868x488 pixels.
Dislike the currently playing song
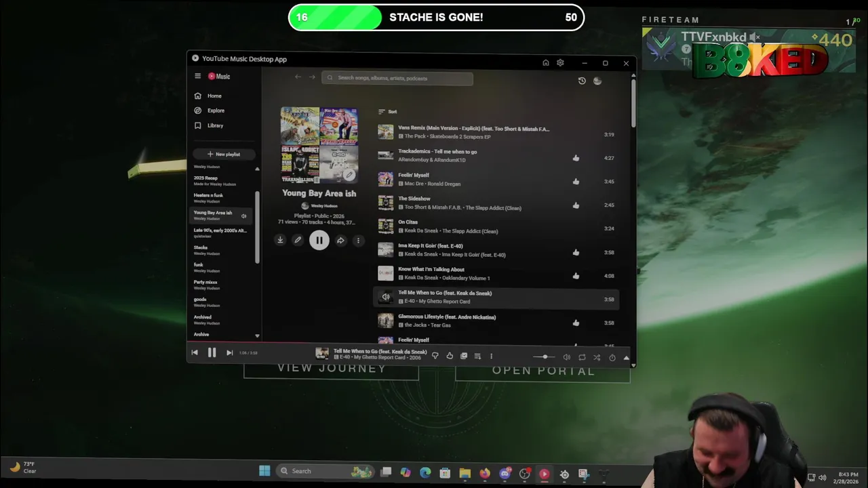click(x=435, y=356)
